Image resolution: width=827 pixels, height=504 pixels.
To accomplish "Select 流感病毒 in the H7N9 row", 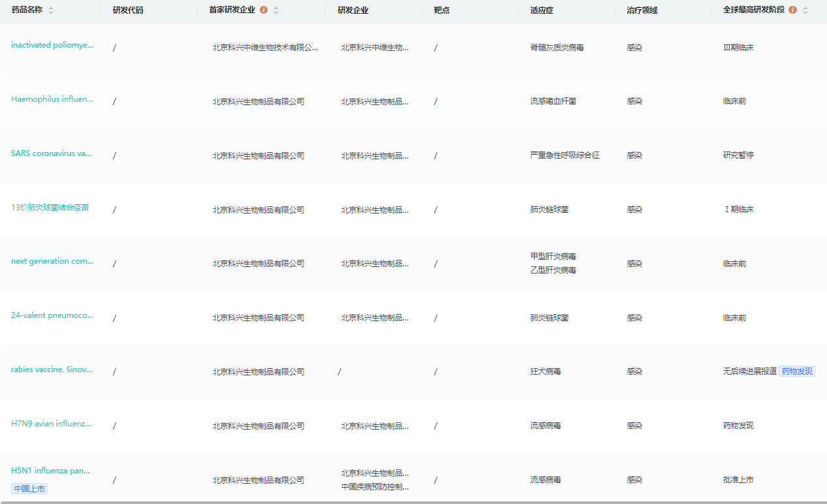I will (x=545, y=426).
